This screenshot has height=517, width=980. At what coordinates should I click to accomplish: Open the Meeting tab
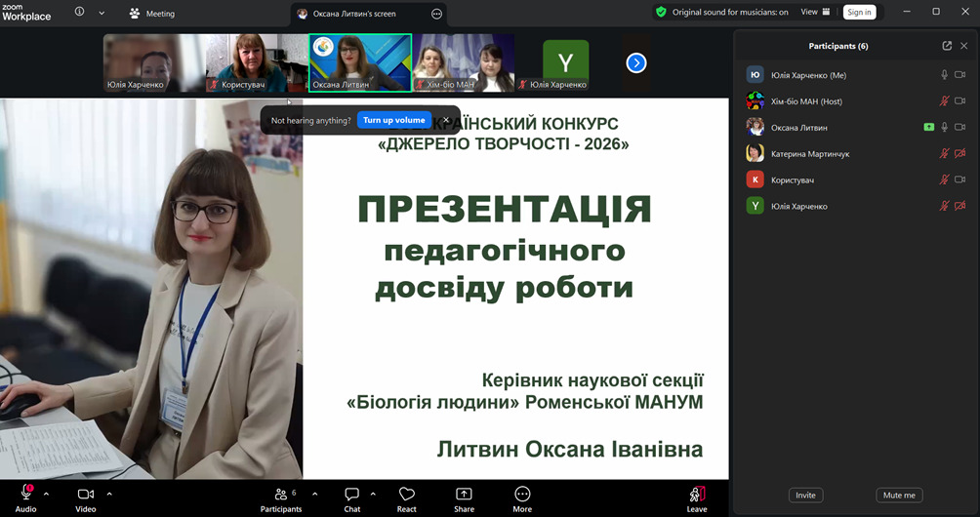coord(152,14)
